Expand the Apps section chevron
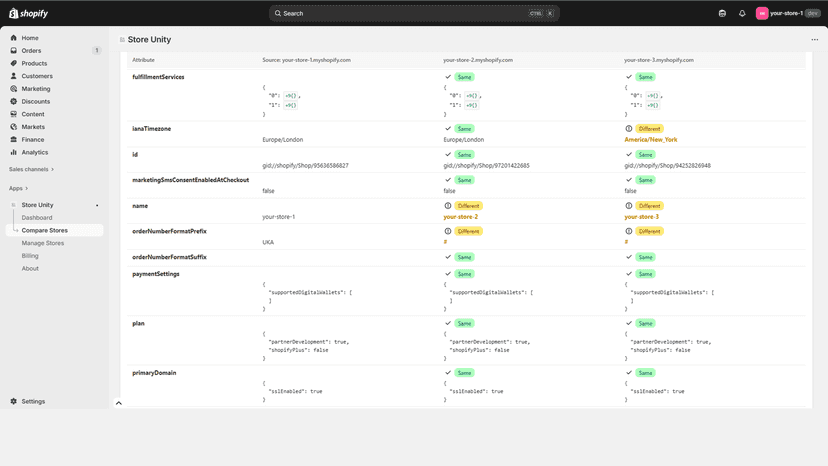 [x=26, y=188]
